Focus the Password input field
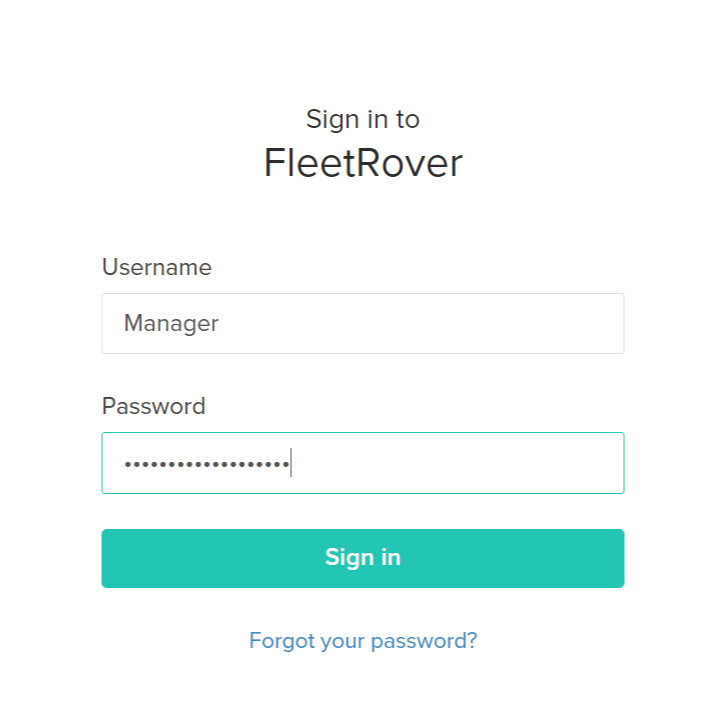 (362, 463)
